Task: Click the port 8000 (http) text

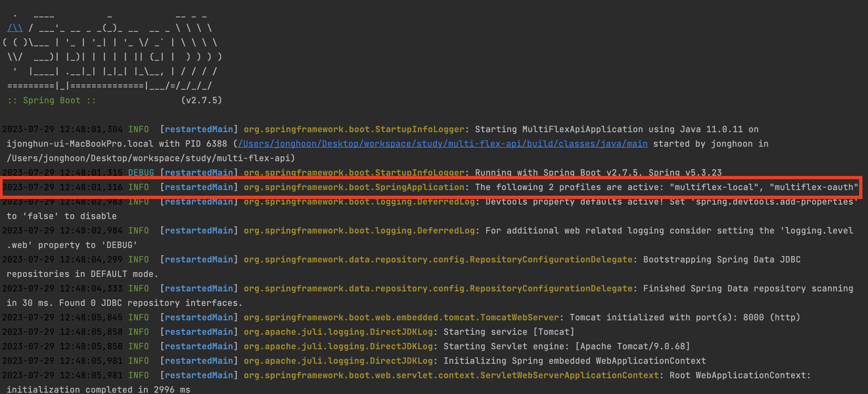Action: [x=771, y=317]
